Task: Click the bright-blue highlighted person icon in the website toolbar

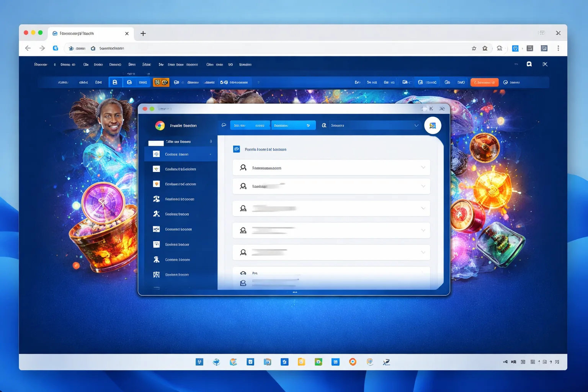Action: click(115, 82)
